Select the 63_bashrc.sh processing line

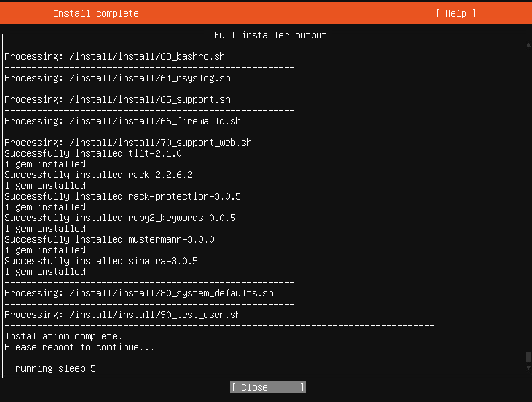115,56
